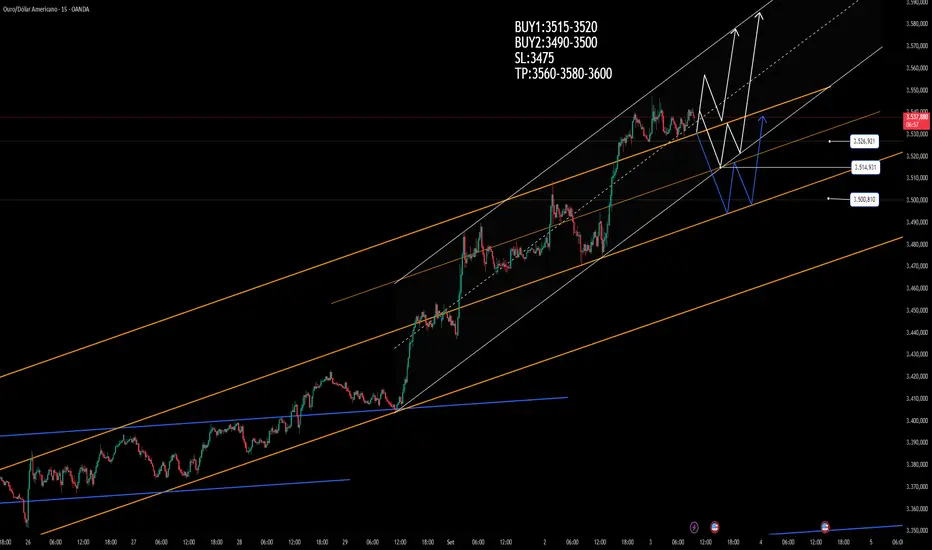
Task: Click date 28 on the time axis
Action: 239,542
